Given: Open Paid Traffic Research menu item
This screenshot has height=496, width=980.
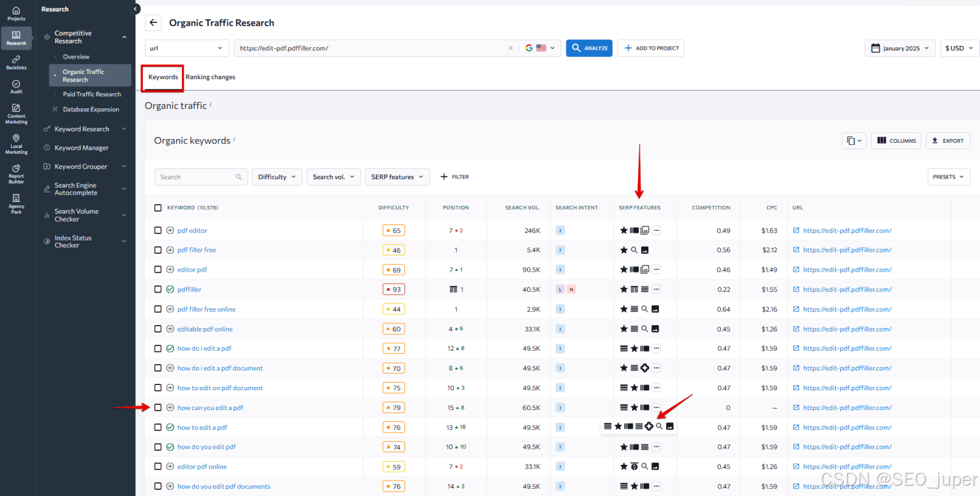Looking at the screenshot, I should point(92,94).
